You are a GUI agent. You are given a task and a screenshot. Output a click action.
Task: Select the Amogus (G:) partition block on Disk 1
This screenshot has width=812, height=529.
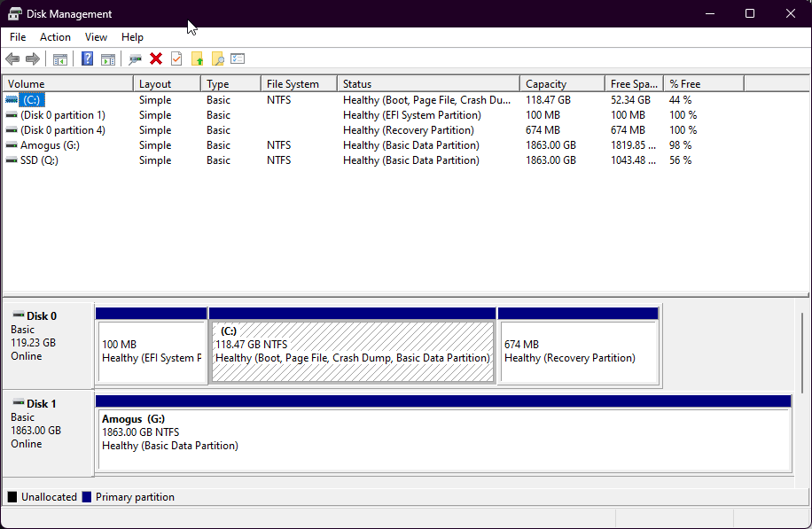[x=443, y=434]
